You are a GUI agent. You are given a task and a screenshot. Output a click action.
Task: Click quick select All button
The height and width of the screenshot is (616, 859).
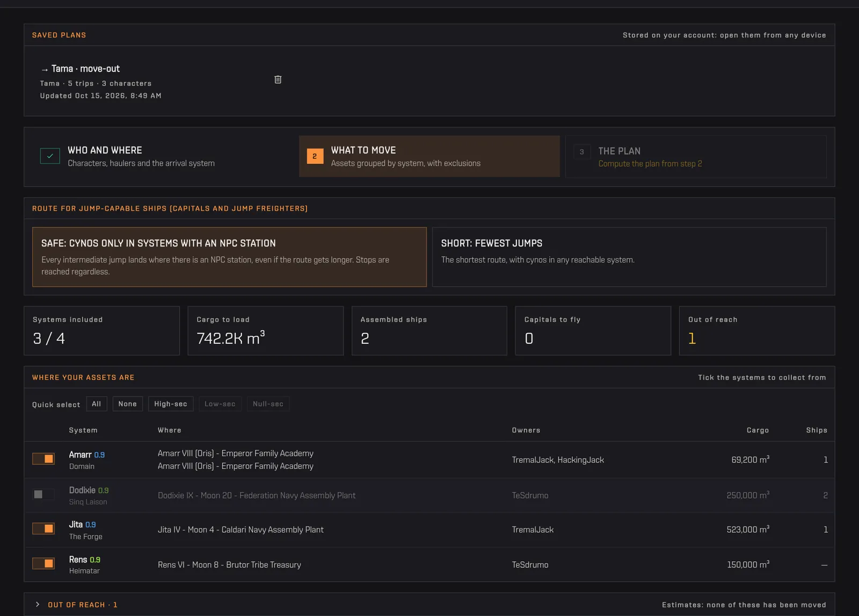[97, 404]
